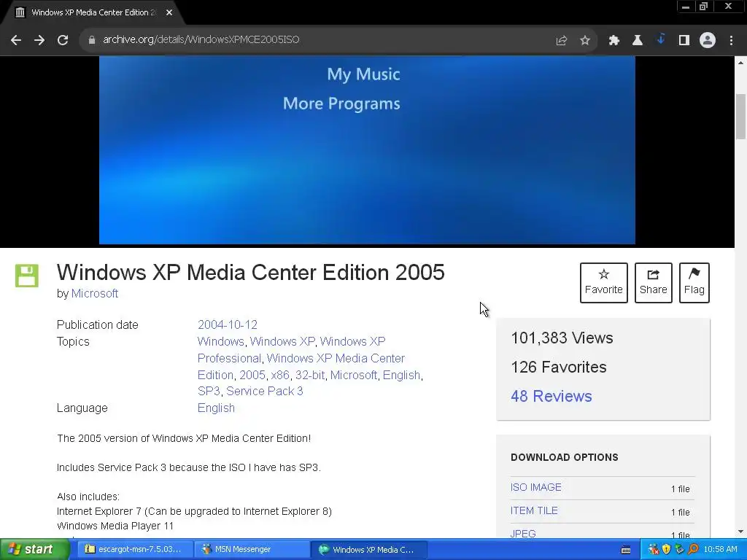747x560 pixels.
Task: Open the Microsoft topic link
Action: pos(354,375)
